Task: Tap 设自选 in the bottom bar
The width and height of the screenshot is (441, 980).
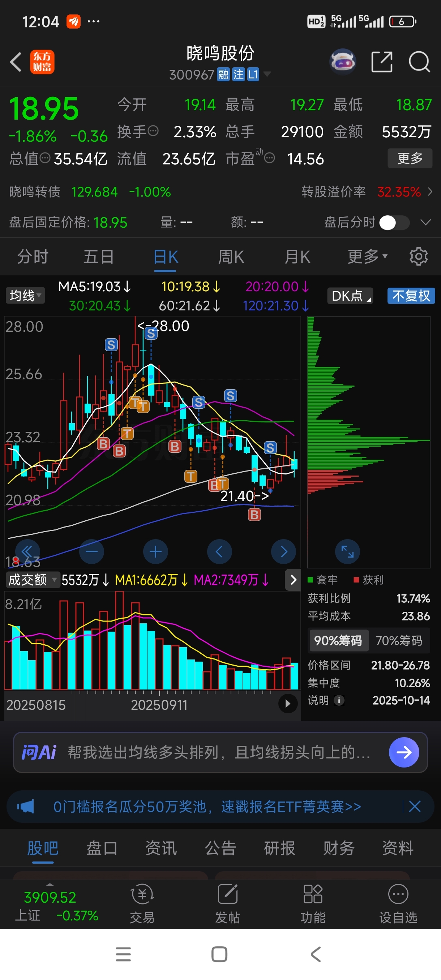Action: 398,904
